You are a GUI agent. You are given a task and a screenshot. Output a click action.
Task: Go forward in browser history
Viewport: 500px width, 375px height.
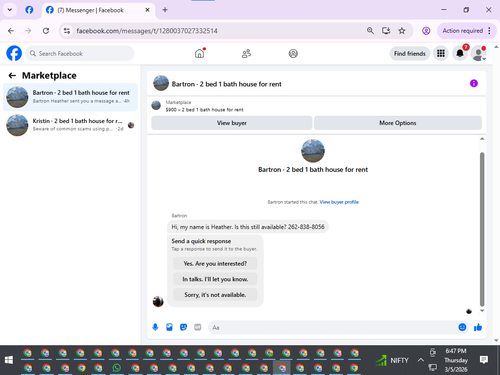coord(28,31)
